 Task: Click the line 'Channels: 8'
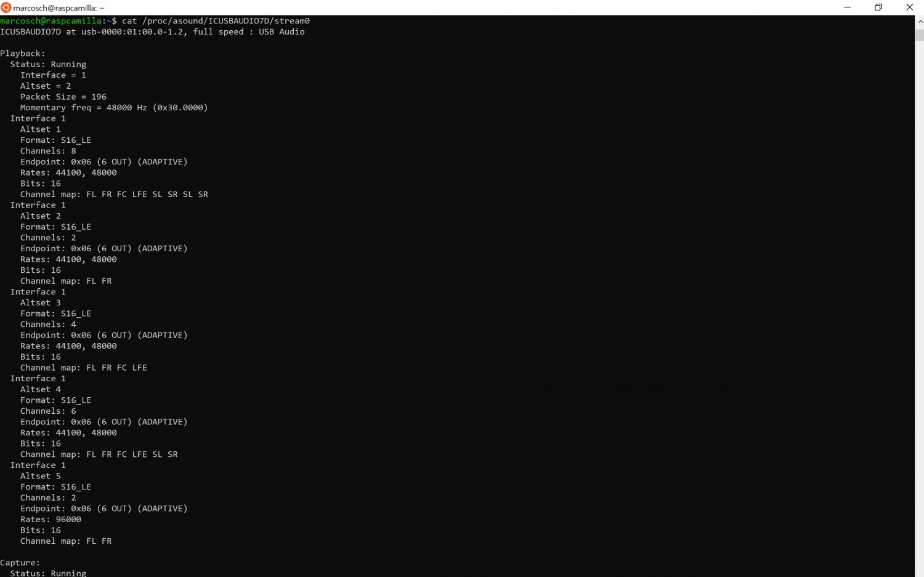[48, 151]
